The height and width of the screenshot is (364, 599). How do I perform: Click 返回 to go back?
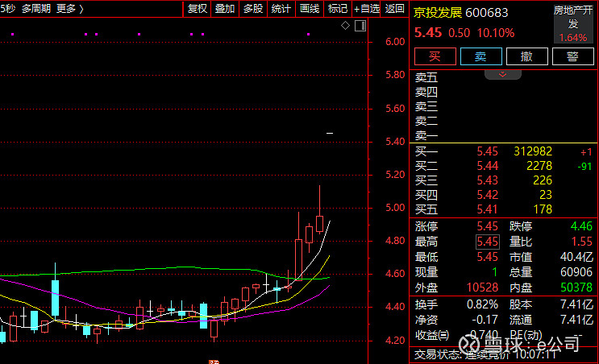tap(394, 9)
